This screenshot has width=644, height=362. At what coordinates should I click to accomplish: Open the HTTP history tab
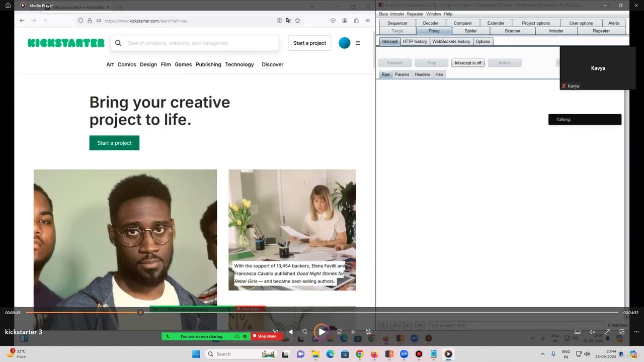tap(415, 42)
